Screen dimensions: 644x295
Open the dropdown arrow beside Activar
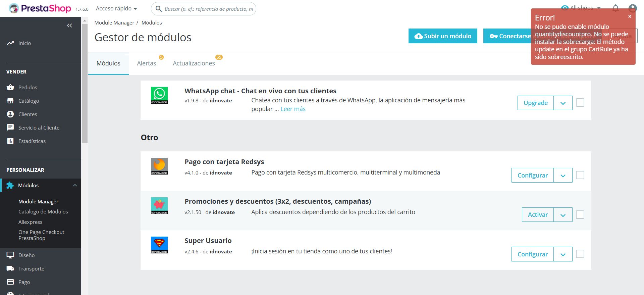tap(563, 215)
